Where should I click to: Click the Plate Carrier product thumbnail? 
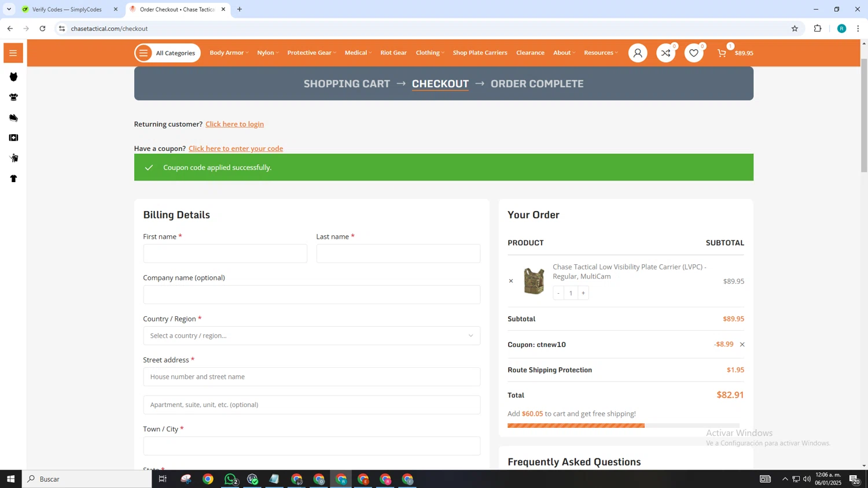pos(534,281)
